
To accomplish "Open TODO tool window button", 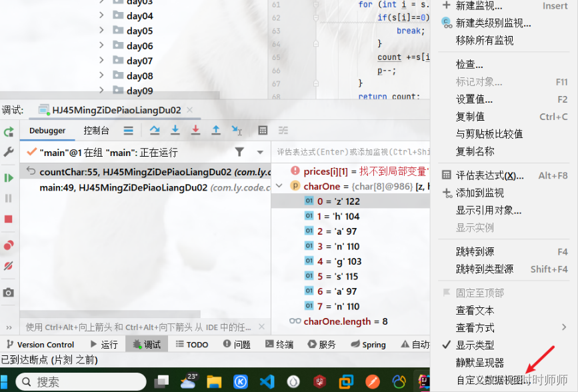I will (192, 345).
